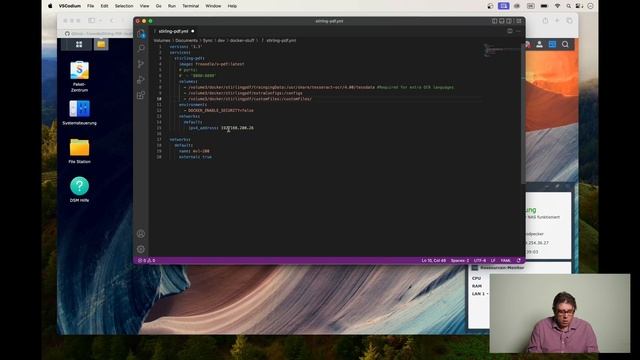Screen dimensions: 640x360
Task: Open the Extensions view in the activity bar
Action: click(x=141, y=95)
